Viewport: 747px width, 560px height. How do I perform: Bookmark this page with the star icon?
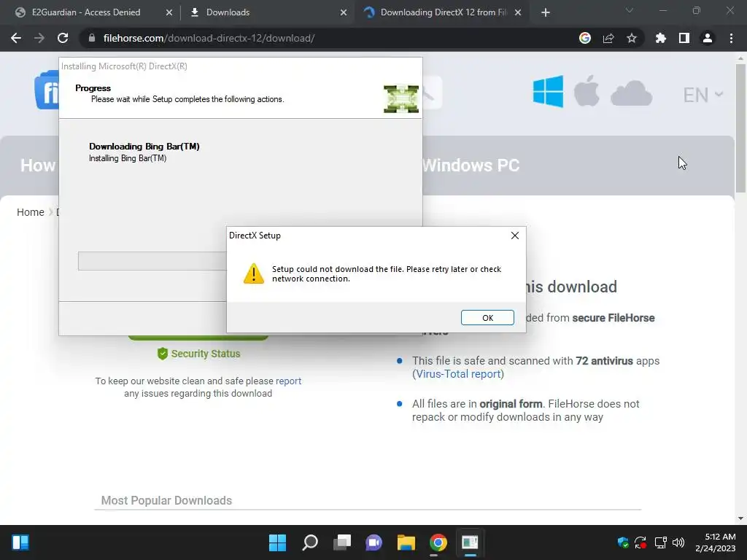(x=632, y=38)
